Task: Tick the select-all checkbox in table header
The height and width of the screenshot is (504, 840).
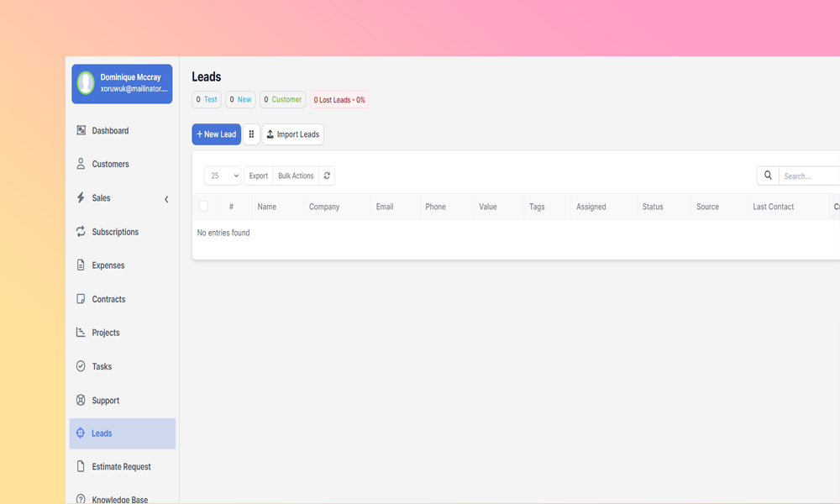Action: (x=203, y=206)
